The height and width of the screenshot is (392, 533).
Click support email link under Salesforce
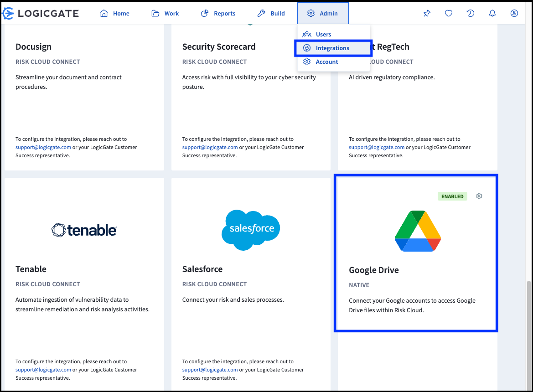click(x=210, y=370)
